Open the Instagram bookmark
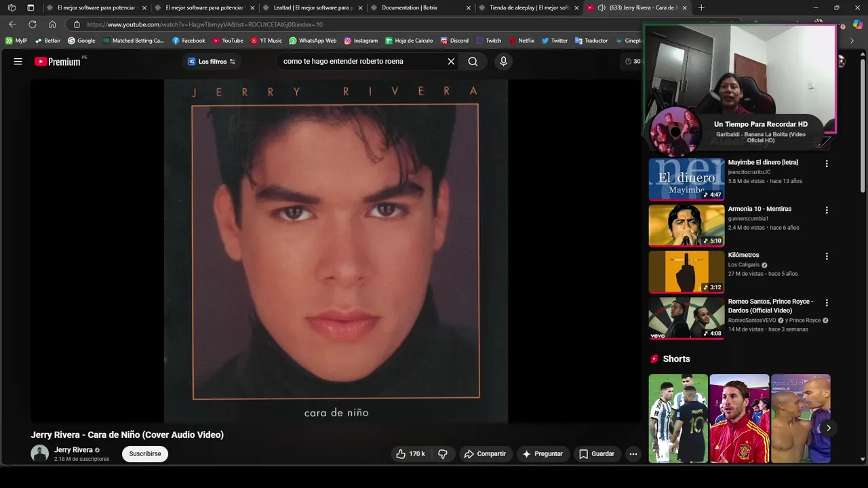Viewport: 868px width, 488px height. 361,41
